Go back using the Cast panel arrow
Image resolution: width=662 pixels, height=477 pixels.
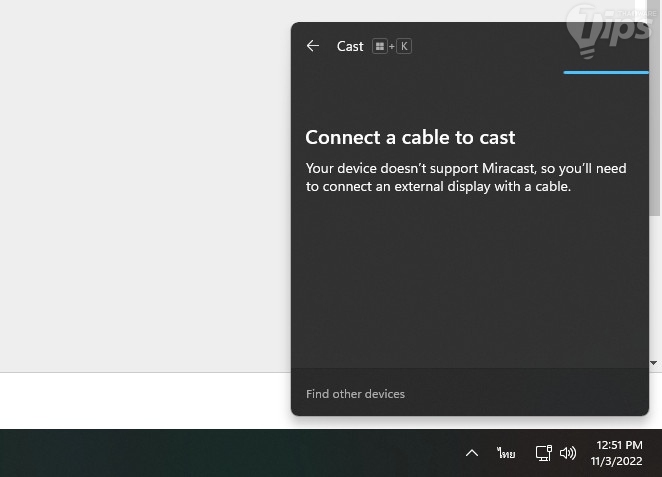[313, 46]
